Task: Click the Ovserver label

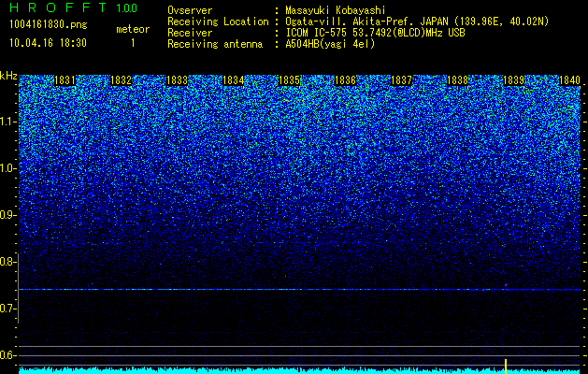Action: 190,11
